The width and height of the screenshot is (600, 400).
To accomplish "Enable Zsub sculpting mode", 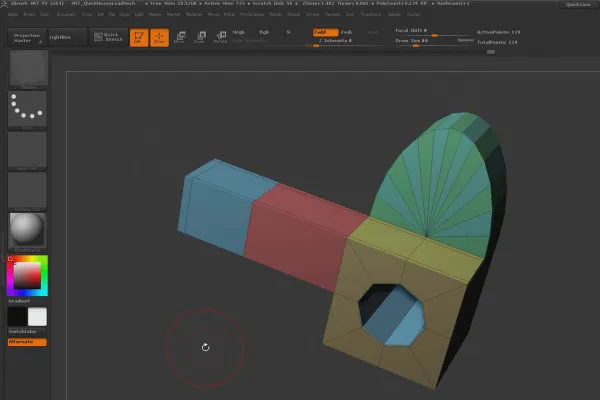I will click(x=346, y=32).
